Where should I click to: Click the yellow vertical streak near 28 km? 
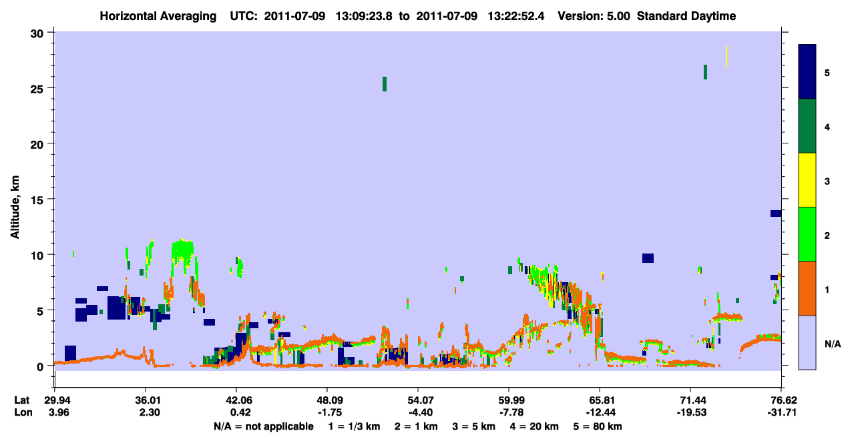(726, 56)
